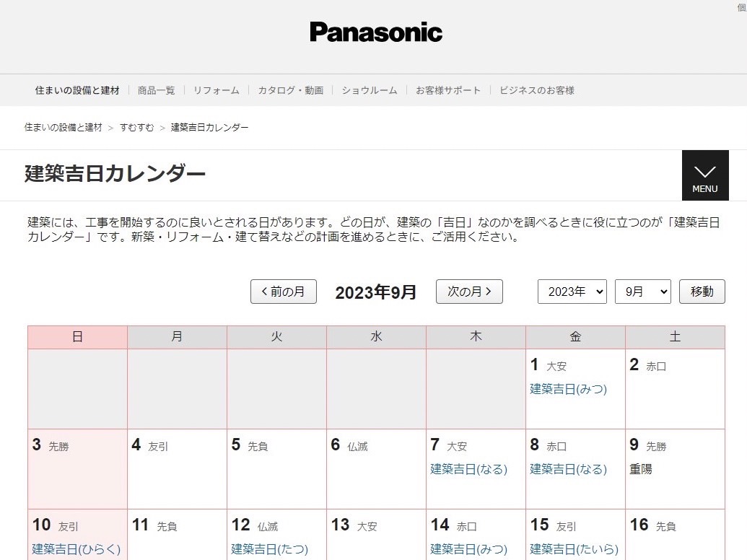Open 商品一覧 in navigation bar

tap(157, 90)
